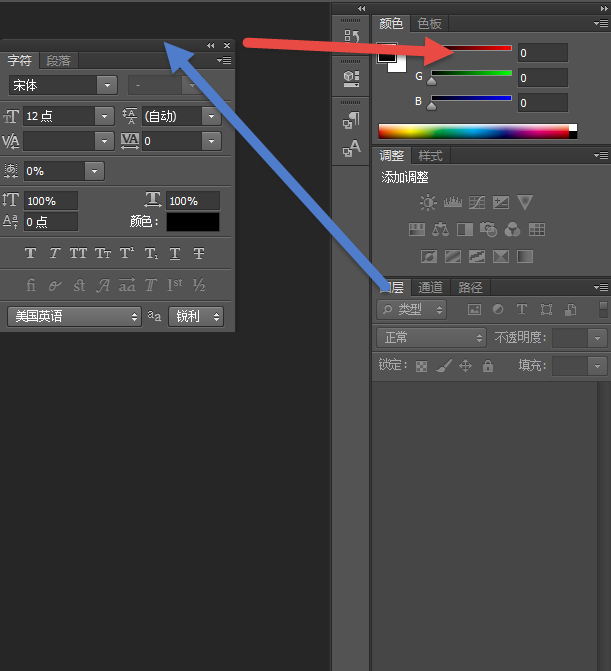The width and height of the screenshot is (611, 671).
Task: Open the History panel icon in dock
Action: click(x=351, y=36)
